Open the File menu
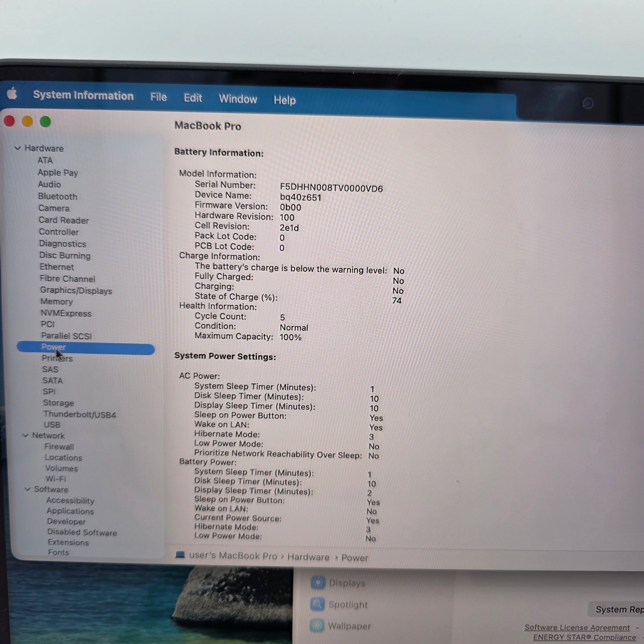 (158, 97)
